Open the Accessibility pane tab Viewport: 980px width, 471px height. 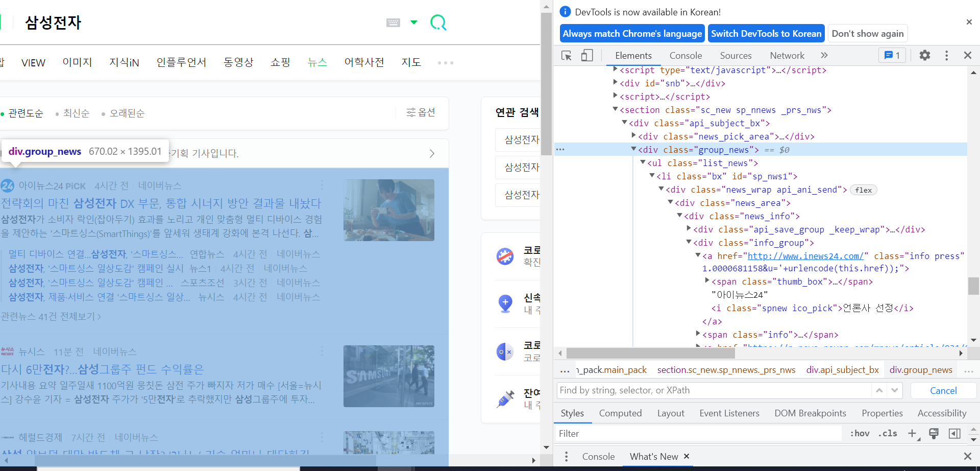(942, 413)
